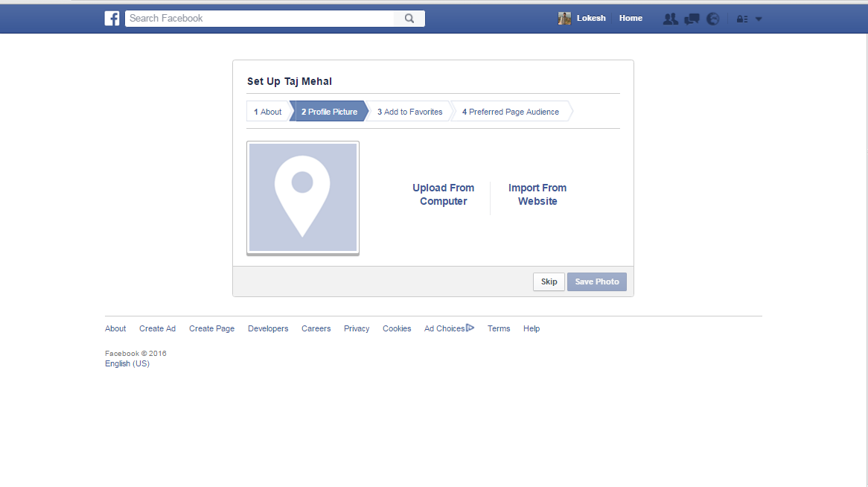Click the placeholder profile picture

click(303, 198)
